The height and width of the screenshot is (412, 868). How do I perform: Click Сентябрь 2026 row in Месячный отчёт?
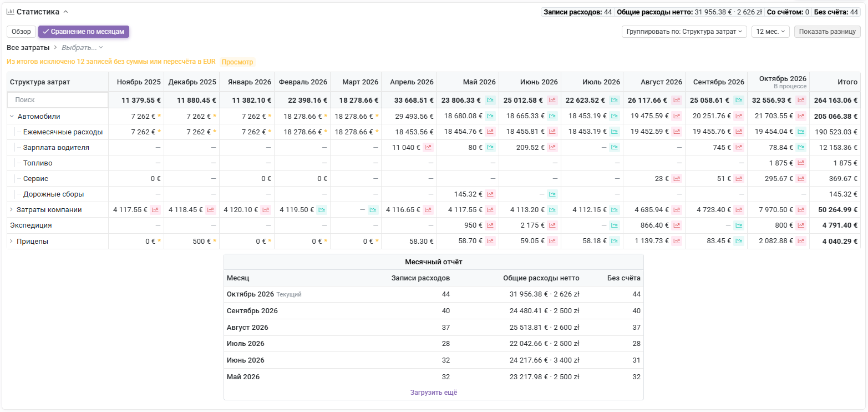coord(434,310)
